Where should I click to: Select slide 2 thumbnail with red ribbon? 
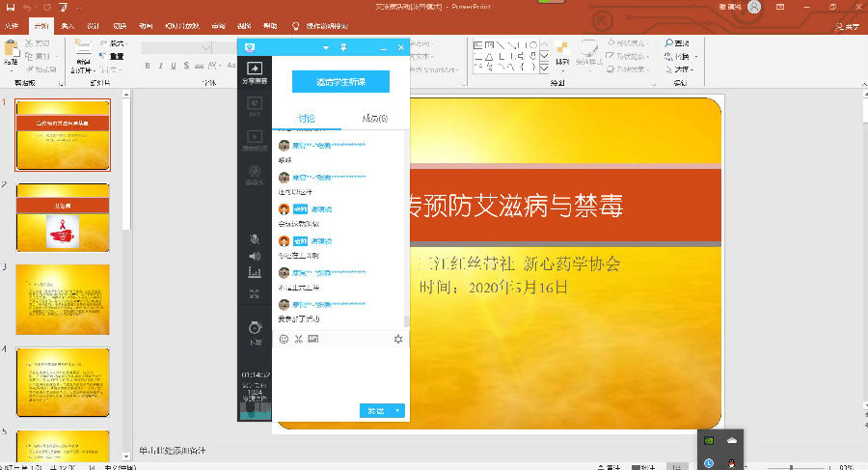63,218
